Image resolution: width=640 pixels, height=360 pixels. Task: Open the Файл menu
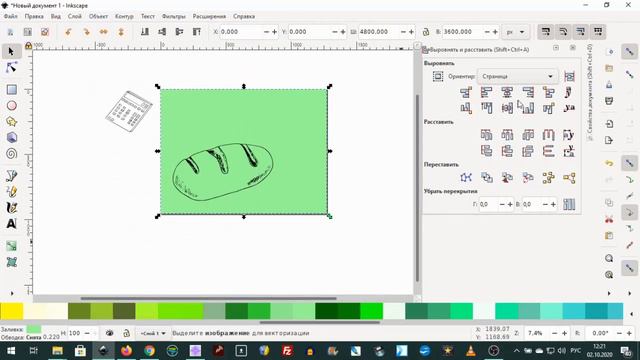tap(11, 16)
